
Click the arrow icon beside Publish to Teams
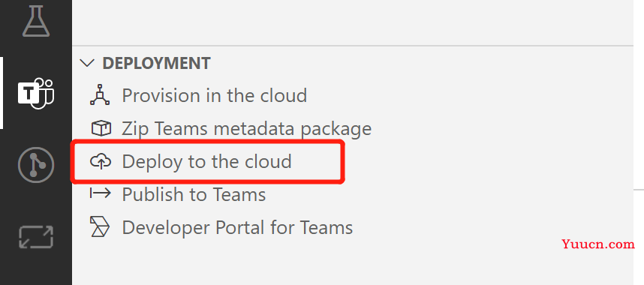[x=101, y=193]
